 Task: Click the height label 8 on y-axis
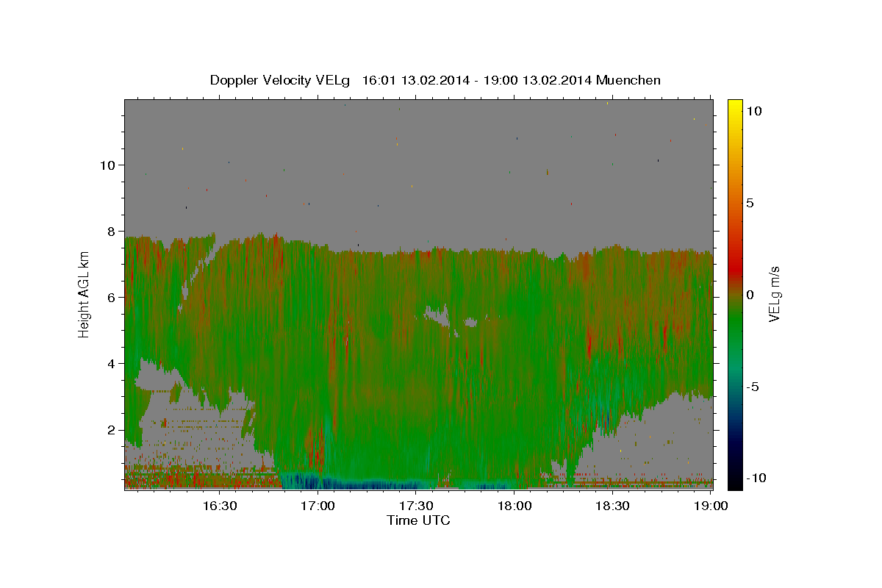coord(112,231)
